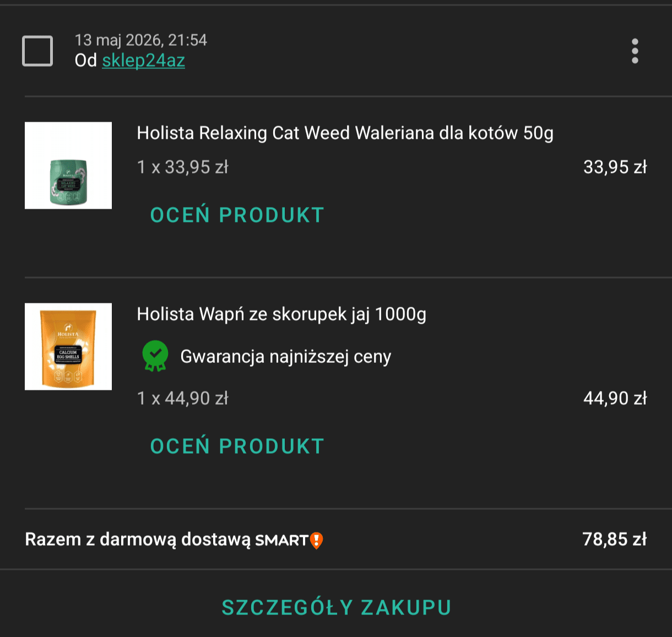Viewport: 672px width, 637px height.
Task: Open Holista Relaxing Cat Weed Waleriana title
Action: (345, 133)
